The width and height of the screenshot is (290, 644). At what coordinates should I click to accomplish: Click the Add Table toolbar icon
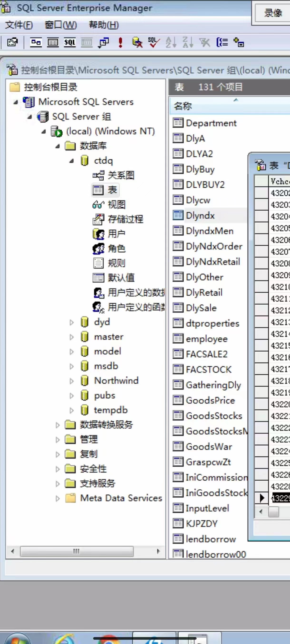pyautogui.click(x=239, y=42)
